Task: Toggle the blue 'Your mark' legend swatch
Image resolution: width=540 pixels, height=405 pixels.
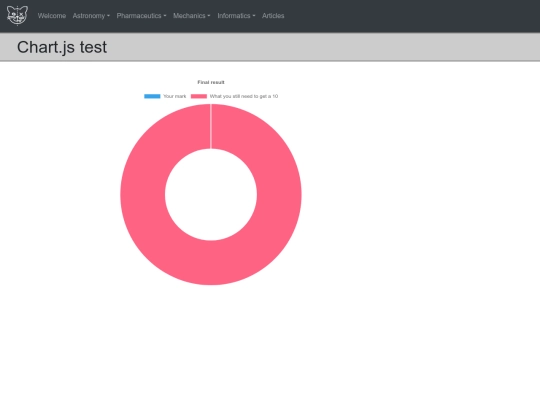Action: coord(152,96)
